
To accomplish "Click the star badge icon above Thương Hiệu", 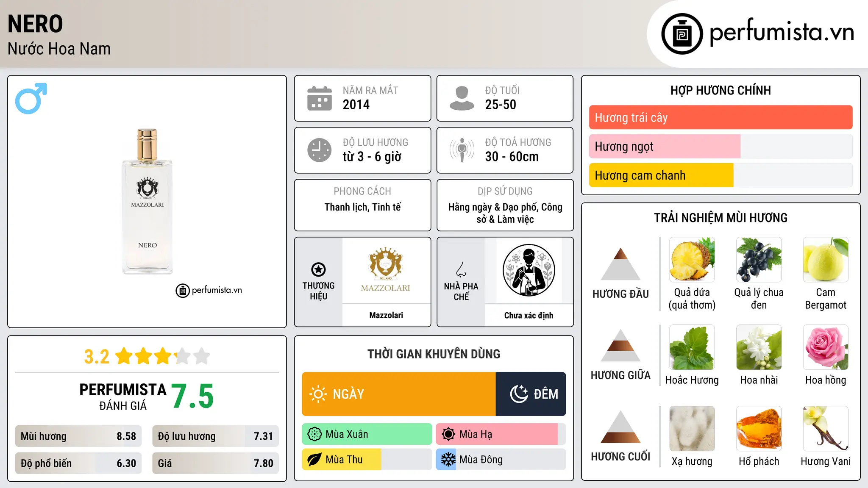I will click(x=318, y=269).
